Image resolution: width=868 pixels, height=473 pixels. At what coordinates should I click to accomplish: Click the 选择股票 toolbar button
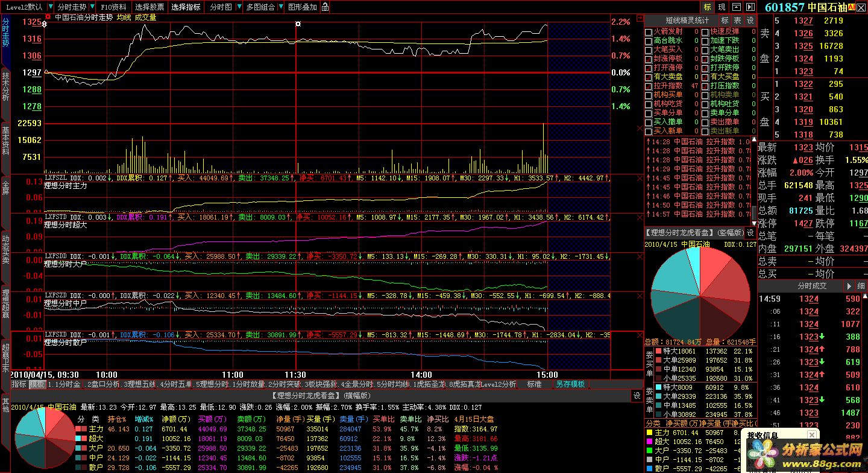pyautogui.click(x=149, y=7)
